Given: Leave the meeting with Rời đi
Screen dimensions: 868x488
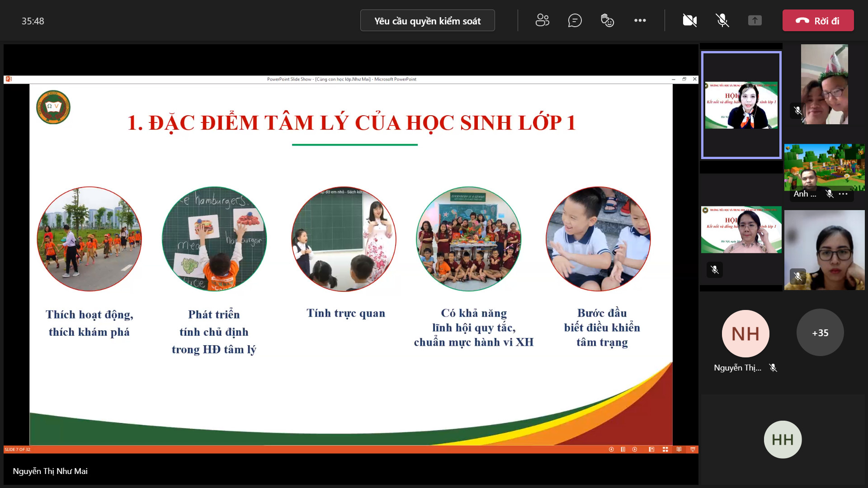Looking at the screenshot, I should point(818,20).
